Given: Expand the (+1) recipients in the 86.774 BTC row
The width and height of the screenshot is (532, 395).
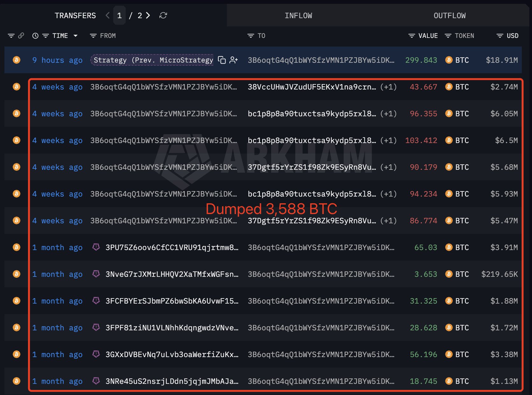Looking at the screenshot, I should 388,220.
